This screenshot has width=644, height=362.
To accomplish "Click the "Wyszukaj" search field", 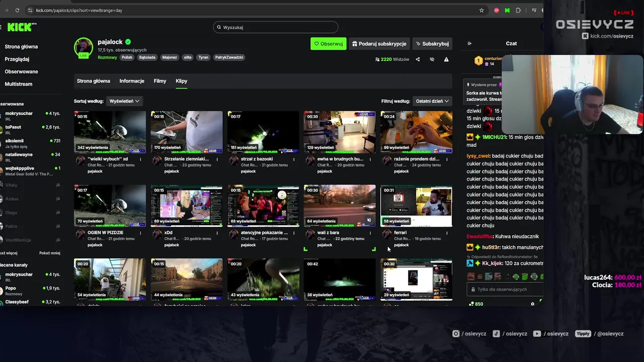I will 276,27.
